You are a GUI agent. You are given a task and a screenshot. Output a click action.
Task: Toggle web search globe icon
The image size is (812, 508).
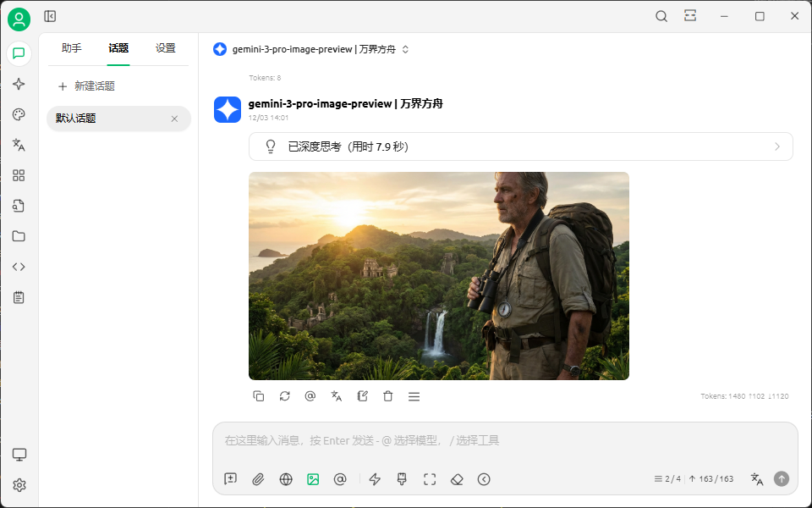pos(286,479)
